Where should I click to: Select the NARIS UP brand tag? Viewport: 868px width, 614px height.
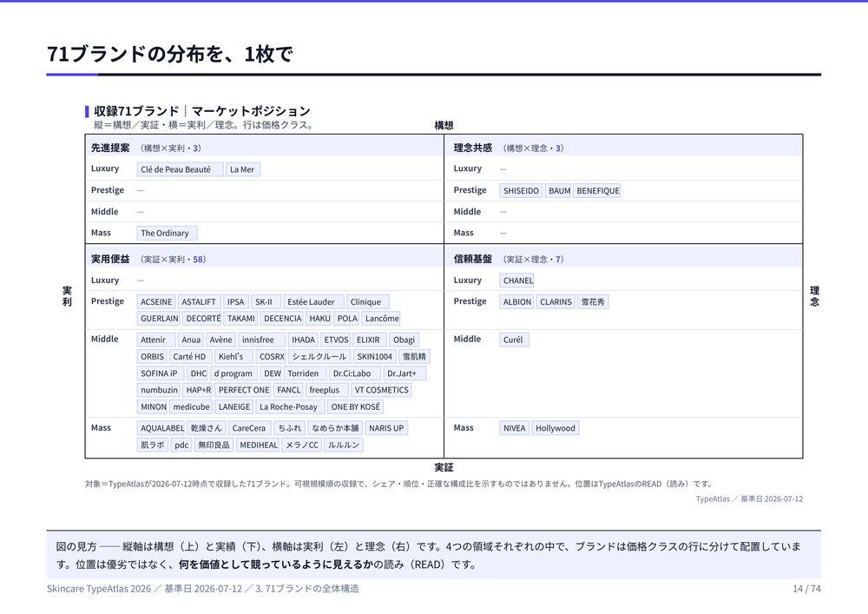click(386, 428)
